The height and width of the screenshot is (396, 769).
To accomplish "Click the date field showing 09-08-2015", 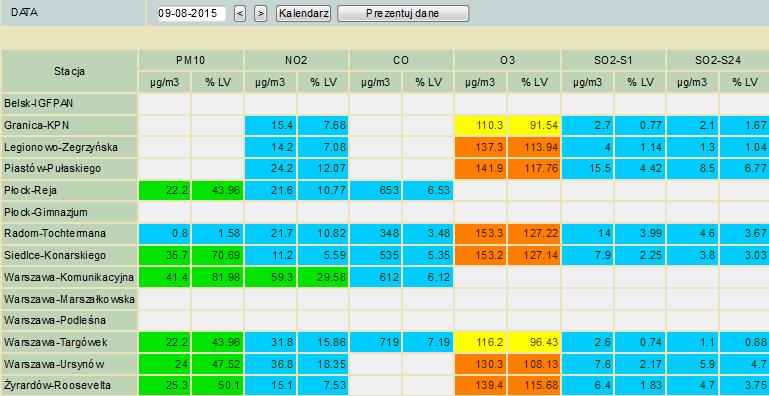I will tap(191, 14).
